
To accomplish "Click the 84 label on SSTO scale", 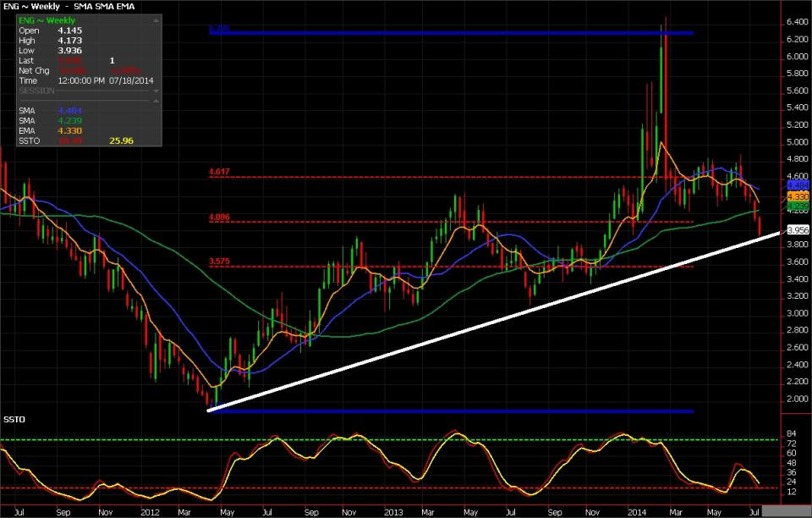I will [x=792, y=433].
